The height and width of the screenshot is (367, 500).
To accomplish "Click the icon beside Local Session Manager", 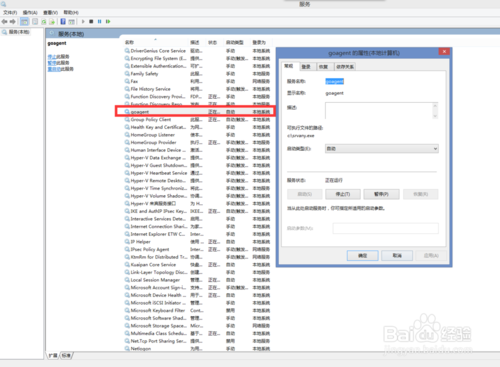I will point(127,280).
